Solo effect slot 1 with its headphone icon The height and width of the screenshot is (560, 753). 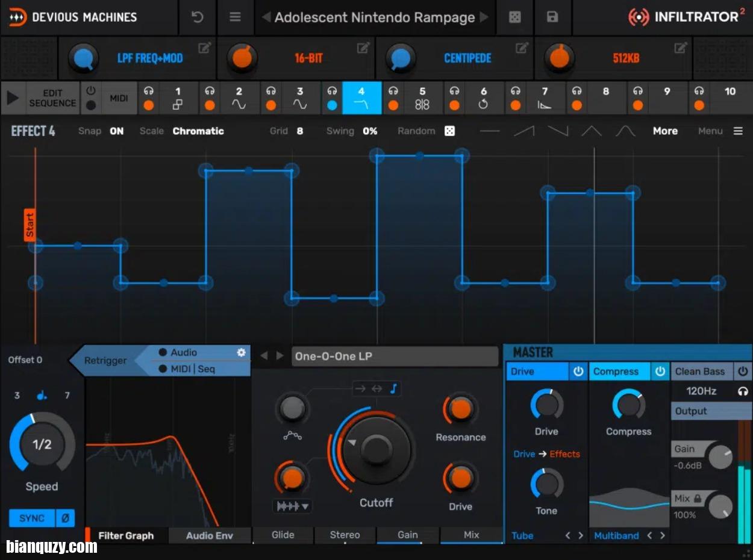tap(148, 91)
